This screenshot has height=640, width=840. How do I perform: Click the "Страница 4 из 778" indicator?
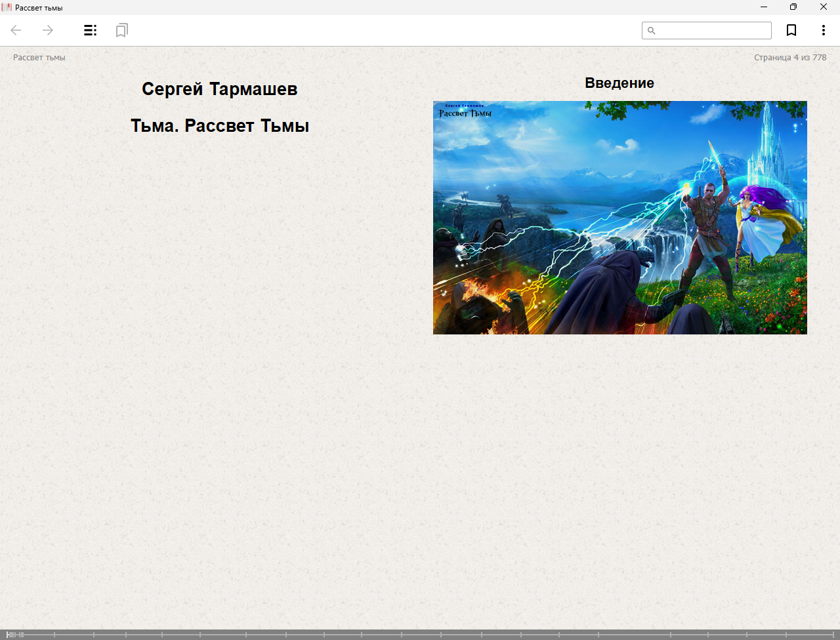(790, 58)
